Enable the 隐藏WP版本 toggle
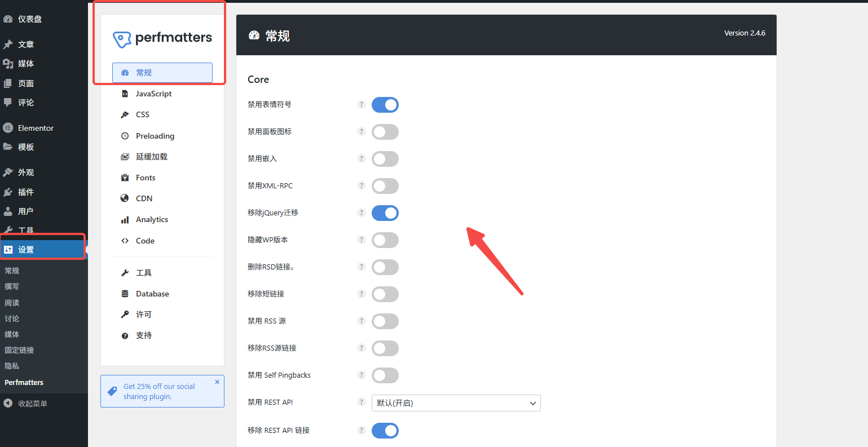This screenshot has width=868, height=447. (385, 240)
